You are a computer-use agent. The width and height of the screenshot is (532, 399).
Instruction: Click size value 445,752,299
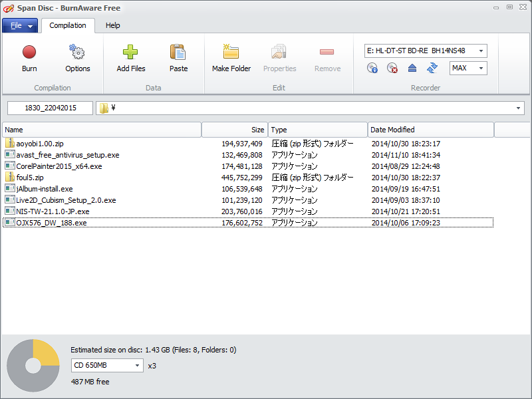click(x=242, y=178)
